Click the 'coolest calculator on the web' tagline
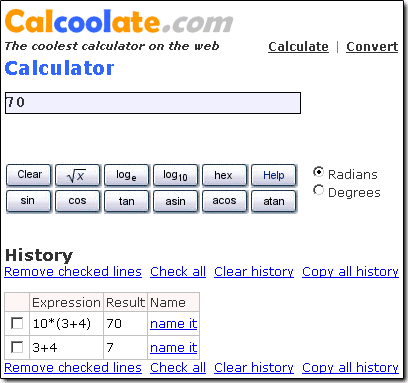The height and width of the screenshot is (383, 408). [112, 46]
